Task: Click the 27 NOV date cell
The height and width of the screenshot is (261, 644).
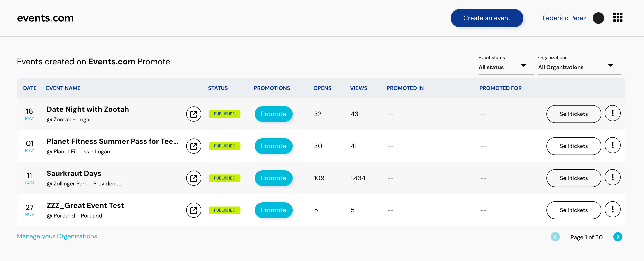Action: click(30, 210)
